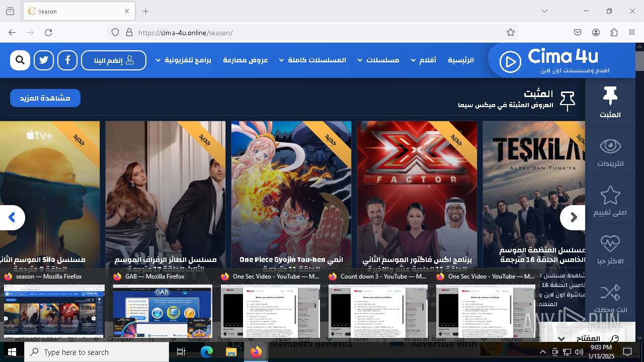Open Firefox View icon
Viewport: 644px width, 362px height.
pyautogui.click(x=10, y=11)
